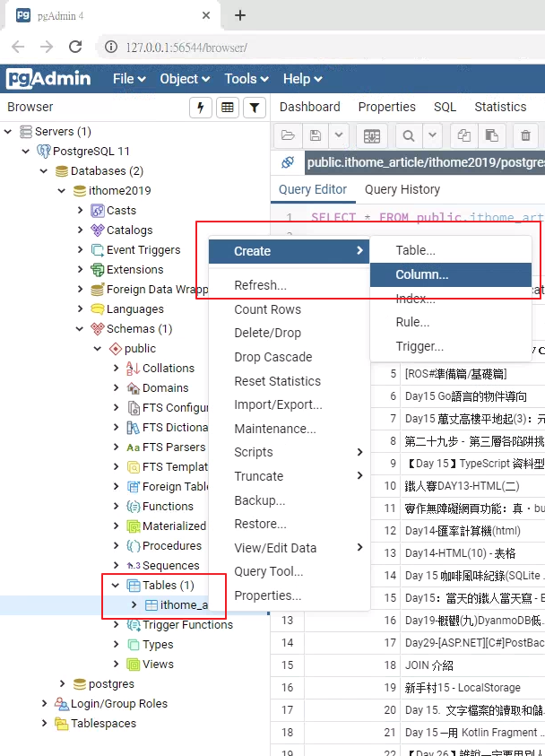Select the Types tree node

coord(158,645)
